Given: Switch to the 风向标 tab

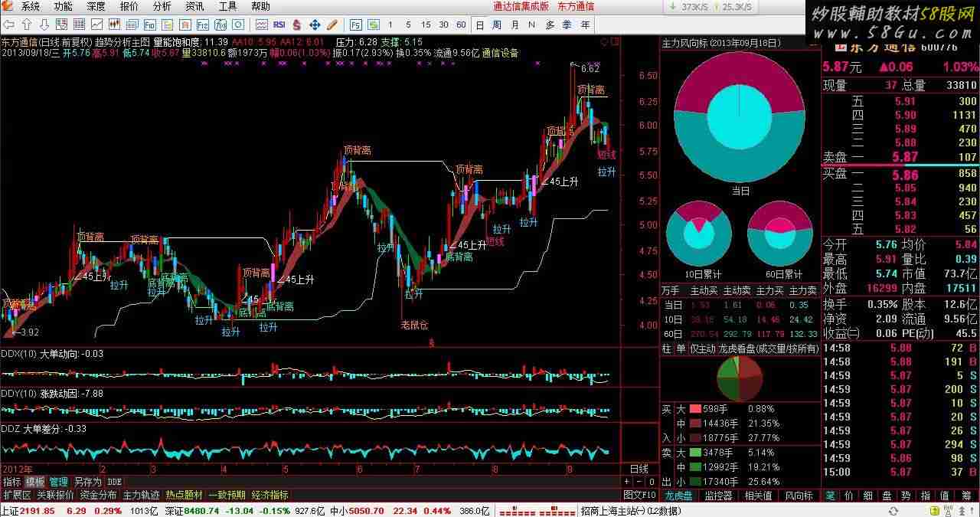Looking at the screenshot, I should (799, 496).
